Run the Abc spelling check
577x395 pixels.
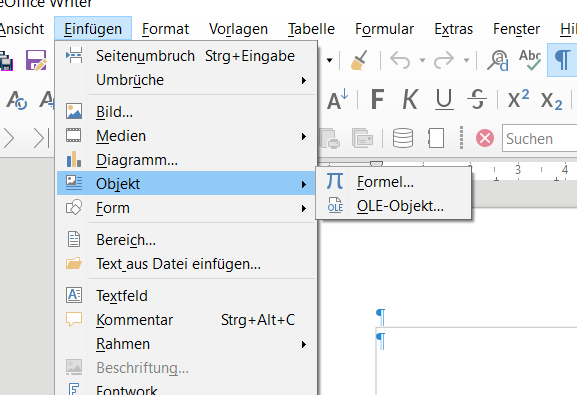(x=530, y=60)
